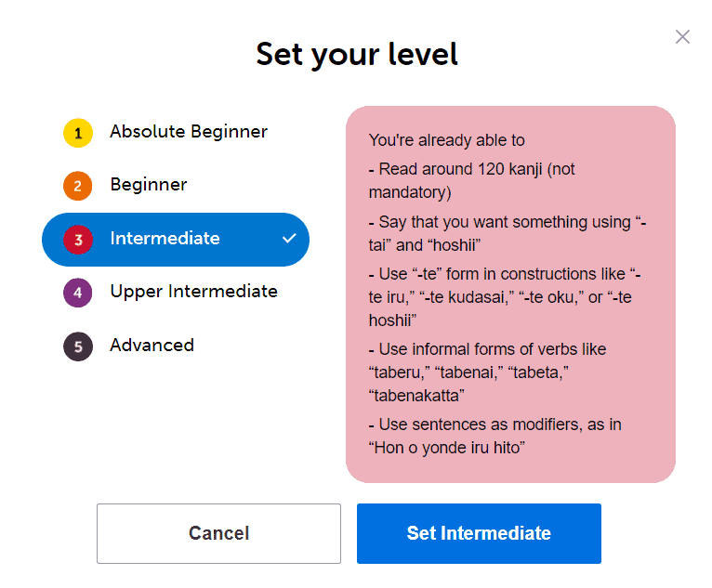The width and height of the screenshot is (712, 588).
Task: Select the Absolute Beginner level
Action: point(188,132)
